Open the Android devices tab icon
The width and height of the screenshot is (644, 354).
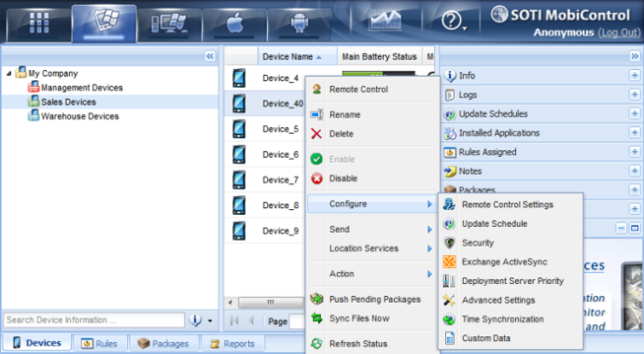tap(300, 23)
